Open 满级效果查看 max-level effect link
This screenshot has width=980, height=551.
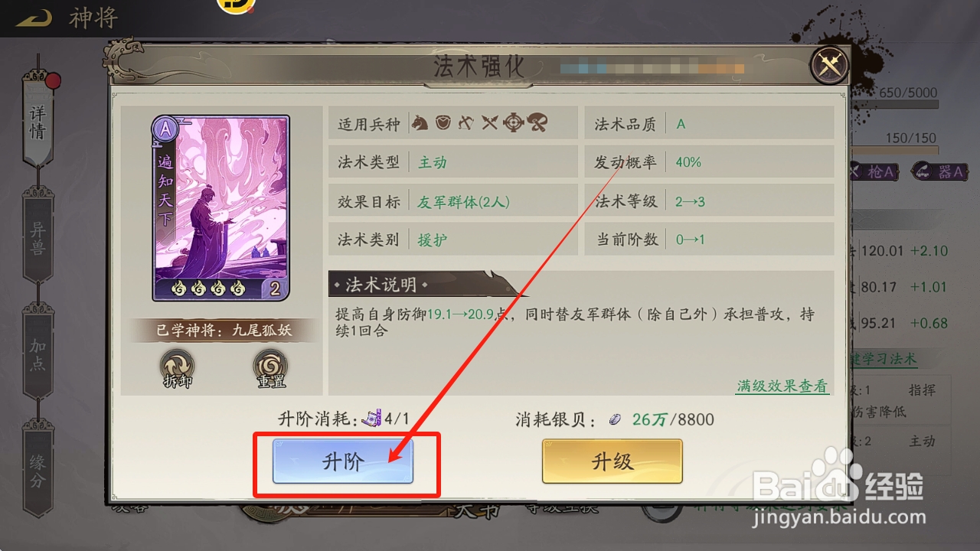pos(782,386)
